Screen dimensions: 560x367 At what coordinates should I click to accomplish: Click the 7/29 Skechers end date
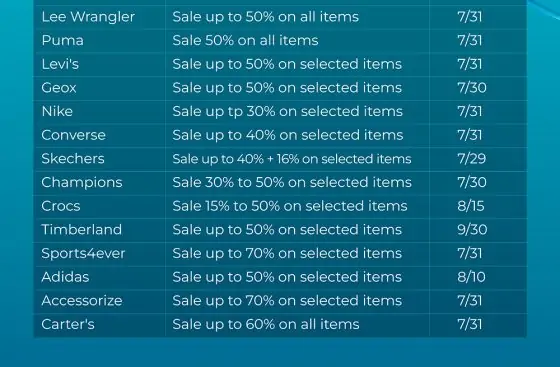coord(472,159)
